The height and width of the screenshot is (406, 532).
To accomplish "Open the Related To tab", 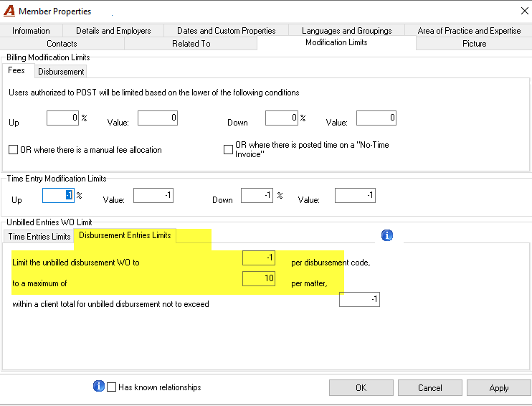I will click(x=191, y=44).
